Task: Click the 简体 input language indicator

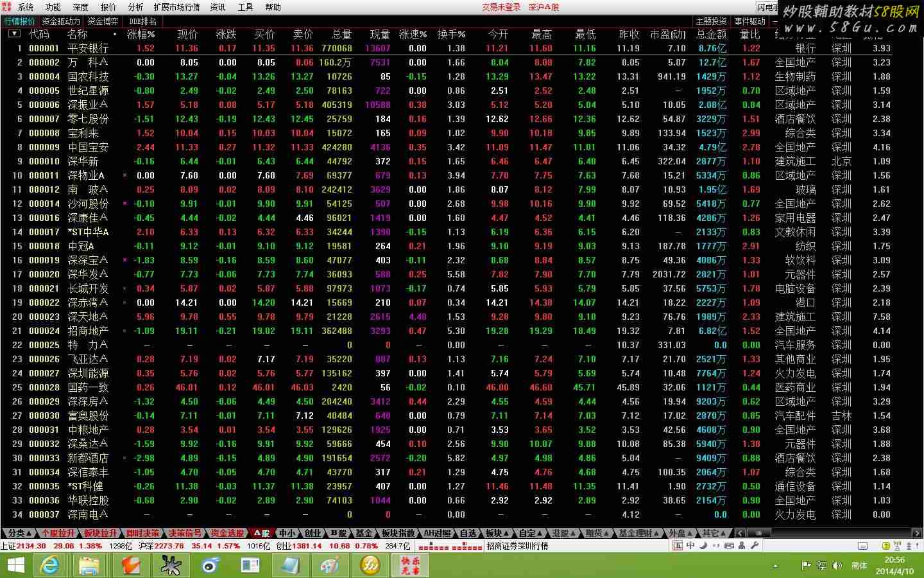Action: point(859,566)
